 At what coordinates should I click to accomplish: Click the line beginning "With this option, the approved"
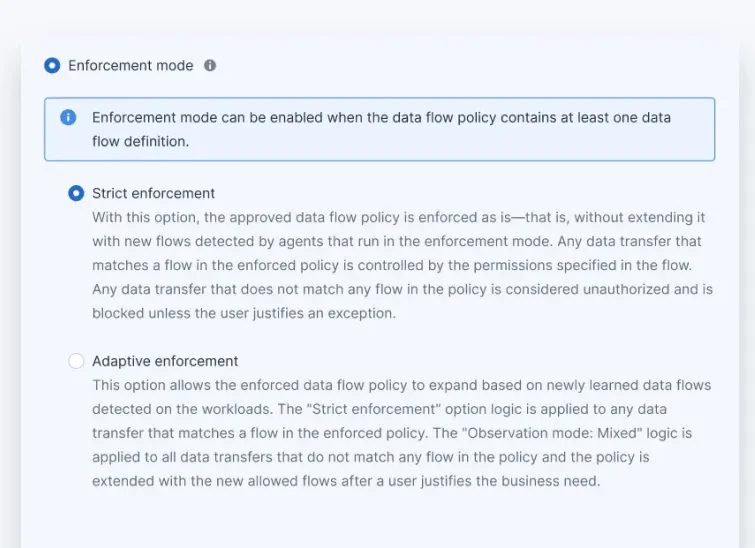click(x=398, y=217)
